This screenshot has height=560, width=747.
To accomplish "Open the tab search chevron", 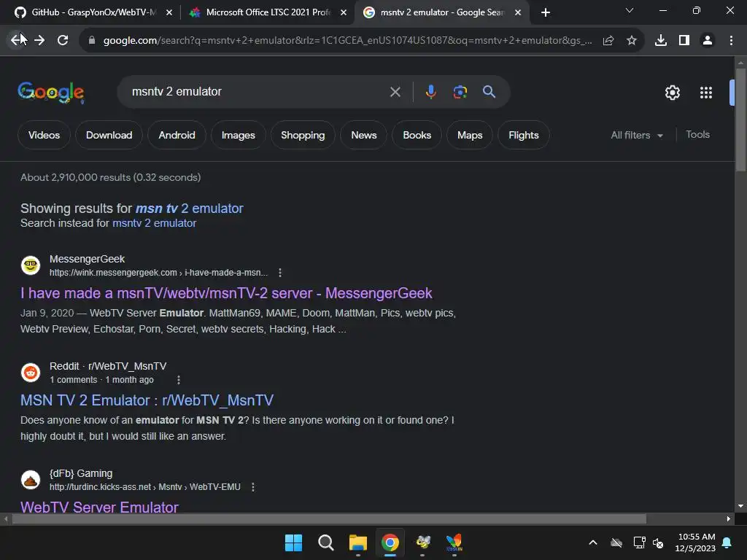I will [x=630, y=10].
